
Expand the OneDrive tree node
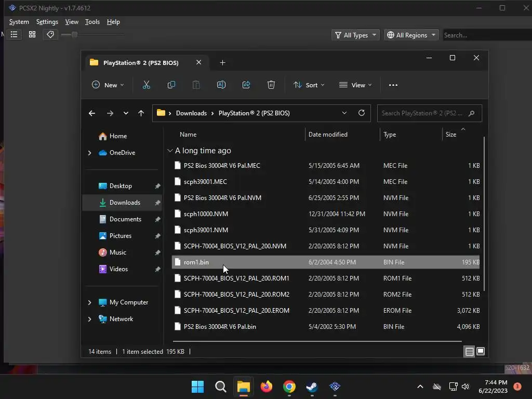tap(89, 153)
